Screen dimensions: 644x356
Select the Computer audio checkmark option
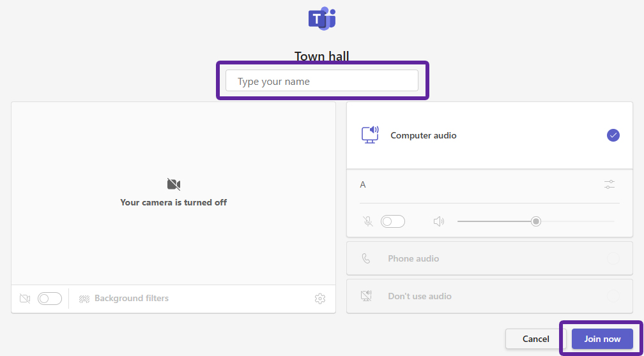pos(613,135)
